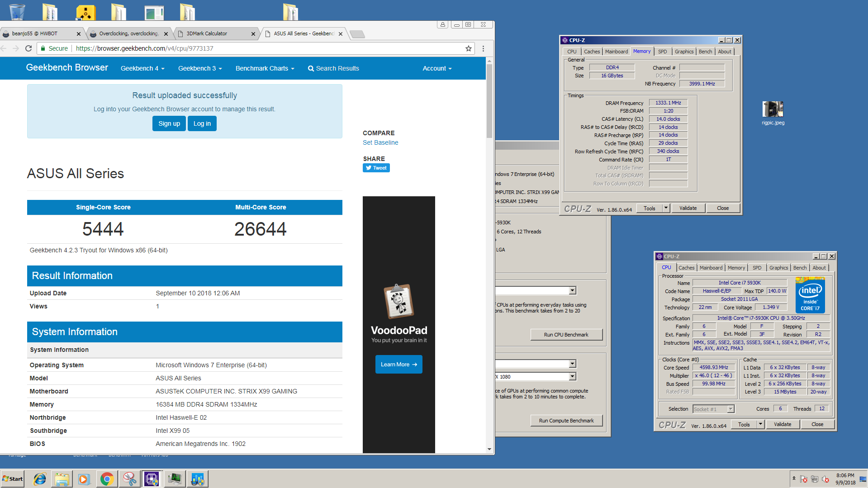Open Snipping Tool from taskbar
Screen dimensions: 868x488
click(x=129, y=479)
